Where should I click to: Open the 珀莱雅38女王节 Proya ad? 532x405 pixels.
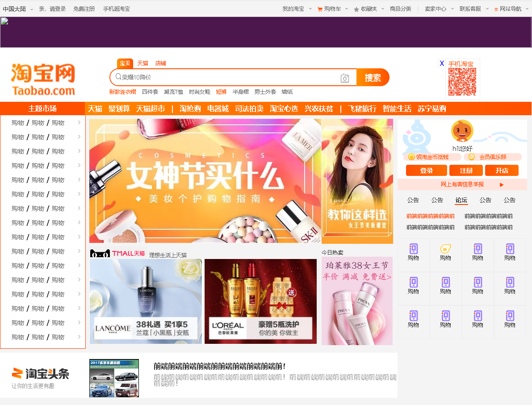[x=357, y=301]
